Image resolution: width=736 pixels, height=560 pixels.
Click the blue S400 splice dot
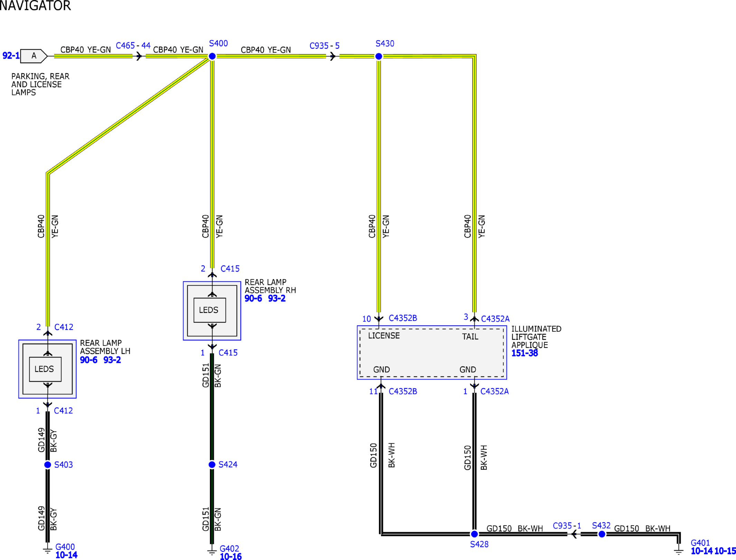(x=212, y=56)
